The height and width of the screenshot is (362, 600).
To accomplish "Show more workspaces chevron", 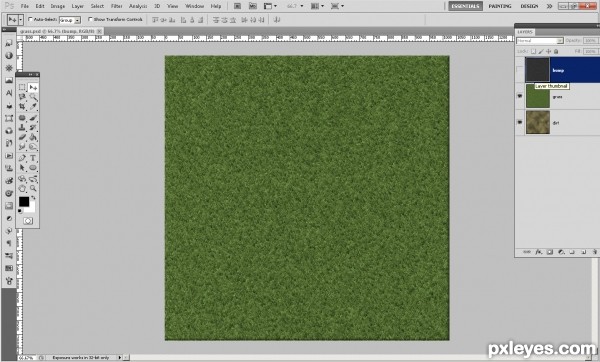I will [549, 6].
